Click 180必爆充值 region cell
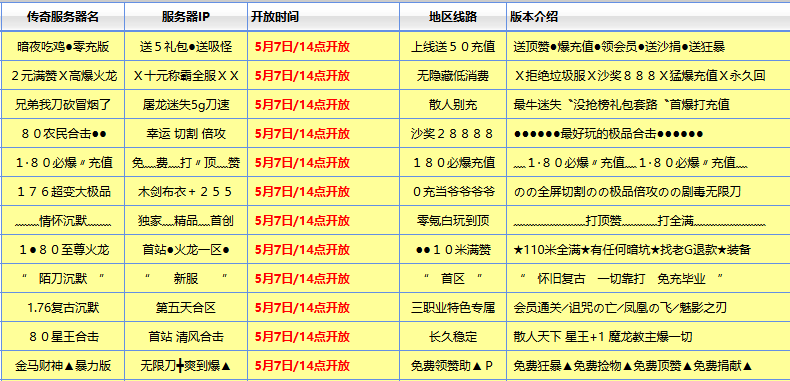Screen dimensions: 790x381 click(x=453, y=163)
